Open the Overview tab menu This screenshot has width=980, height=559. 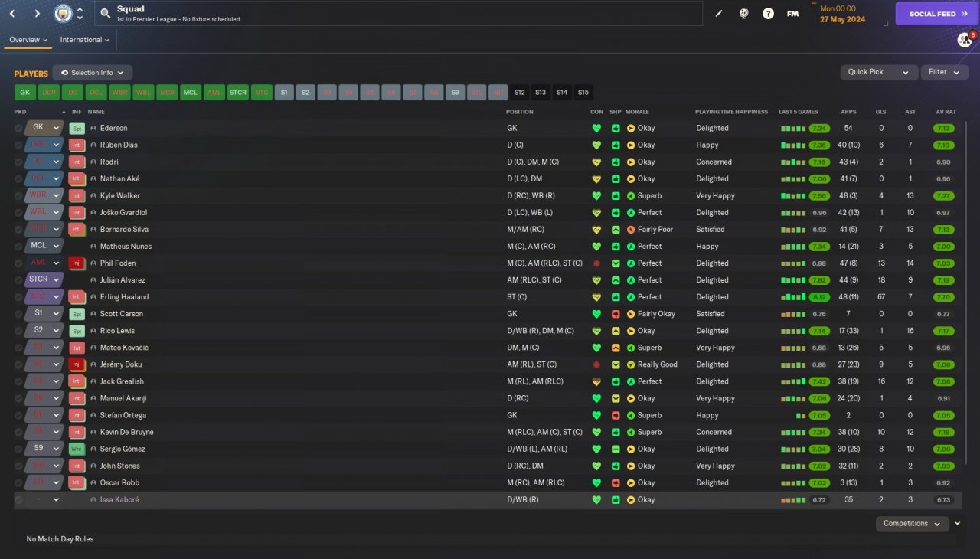pos(28,40)
